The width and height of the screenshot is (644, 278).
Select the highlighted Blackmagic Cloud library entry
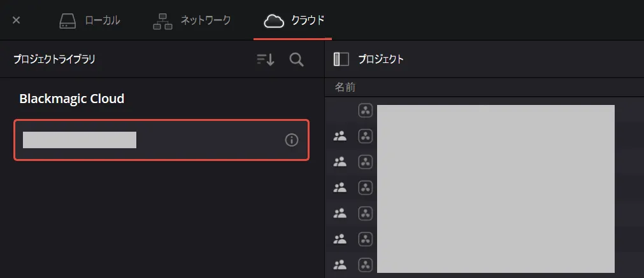click(x=161, y=140)
